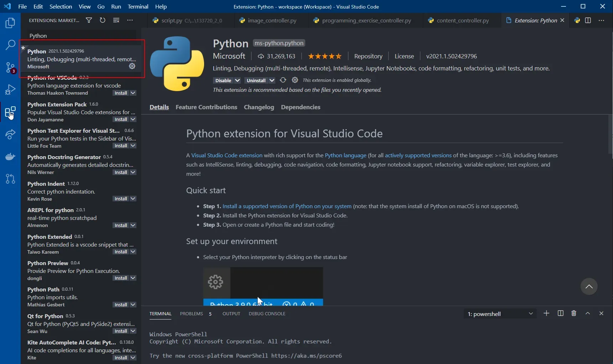Open Install dropdown for Python Docstring Generator
This screenshot has height=364, width=613.
click(x=133, y=172)
